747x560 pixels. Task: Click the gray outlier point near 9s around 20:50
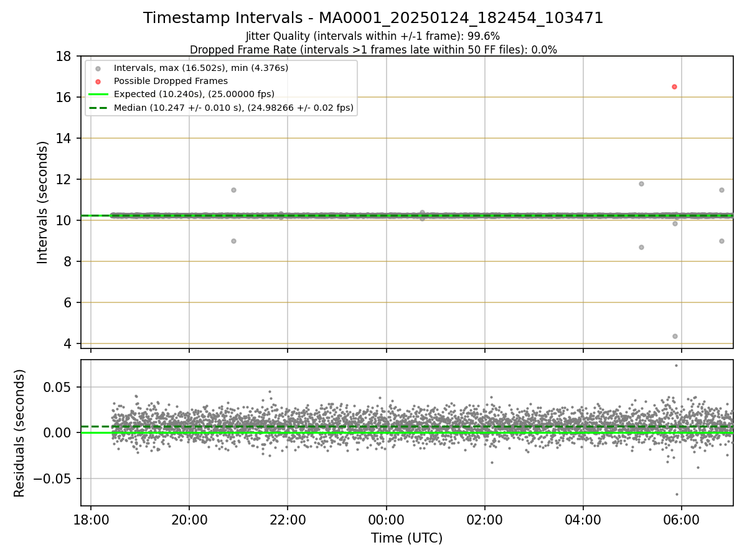click(x=233, y=241)
